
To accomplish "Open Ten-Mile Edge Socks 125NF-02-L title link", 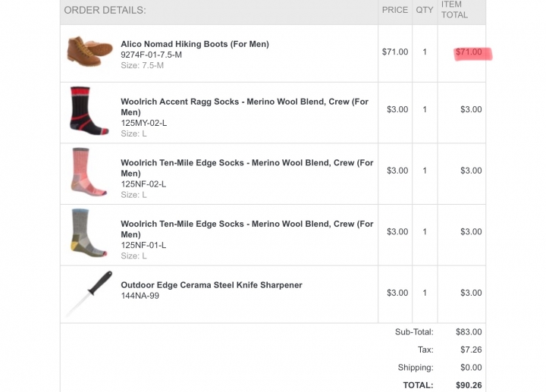I will point(247,168).
